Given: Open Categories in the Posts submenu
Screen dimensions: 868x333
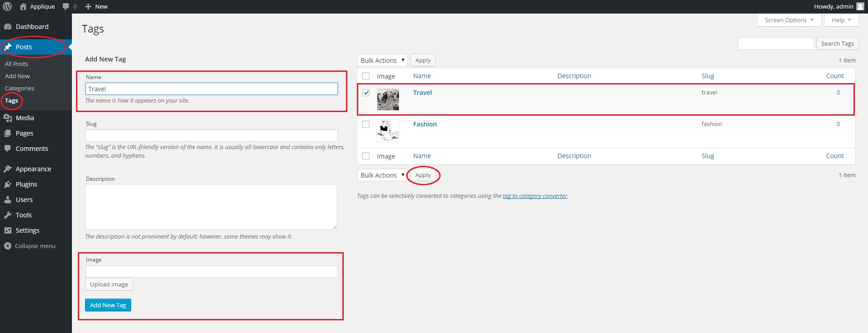Looking at the screenshot, I should click(x=19, y=89).
